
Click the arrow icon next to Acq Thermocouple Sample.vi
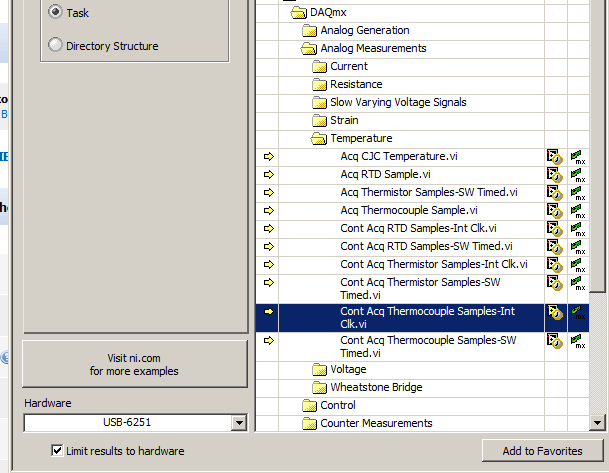(x=268, y=211)
